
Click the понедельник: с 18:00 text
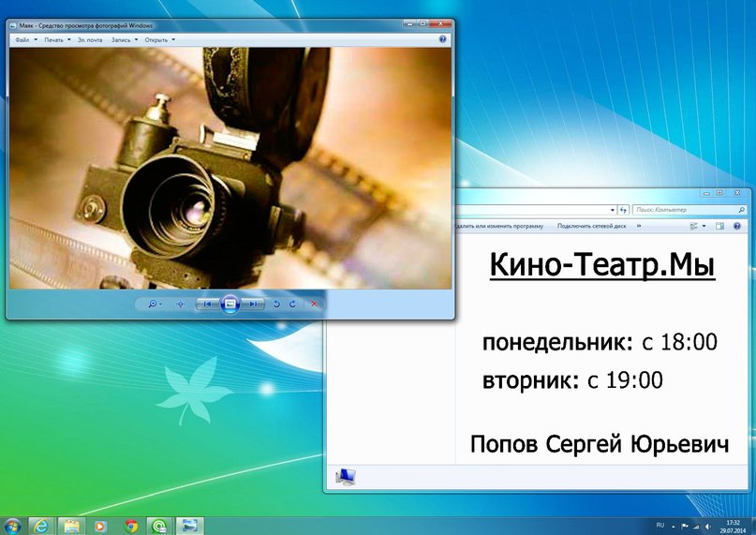pos(600,342)
